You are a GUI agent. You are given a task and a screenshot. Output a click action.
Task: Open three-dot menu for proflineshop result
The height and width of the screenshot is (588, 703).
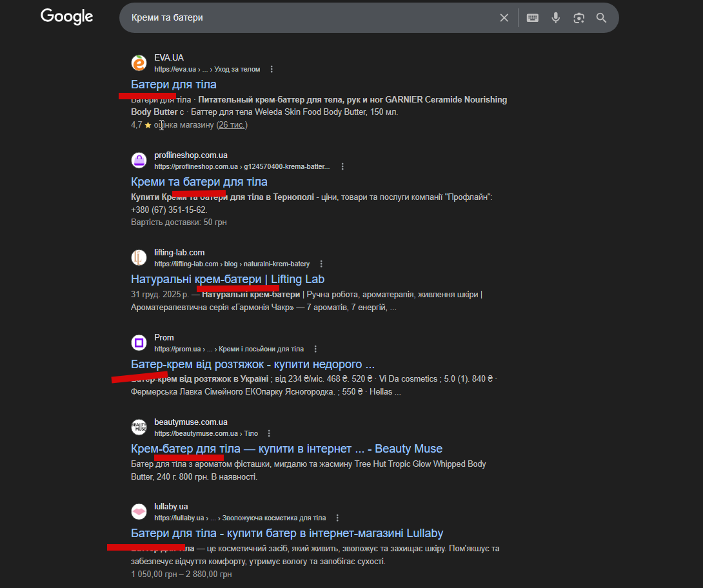coord(342,166)
